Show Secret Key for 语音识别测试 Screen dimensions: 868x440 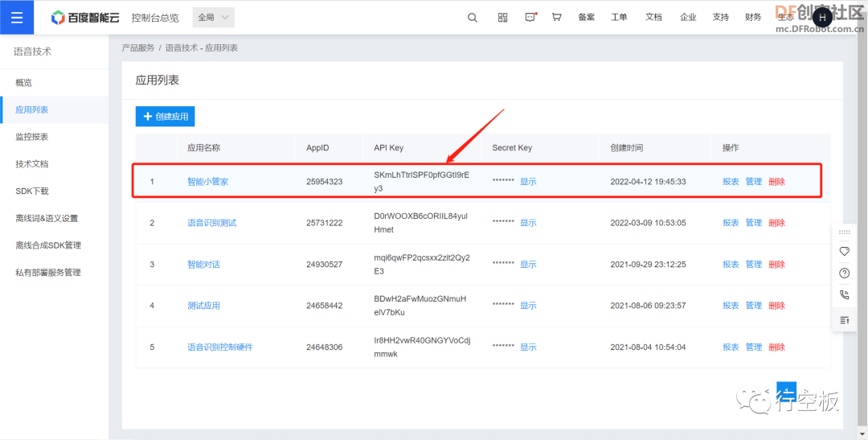coord(528,223)
